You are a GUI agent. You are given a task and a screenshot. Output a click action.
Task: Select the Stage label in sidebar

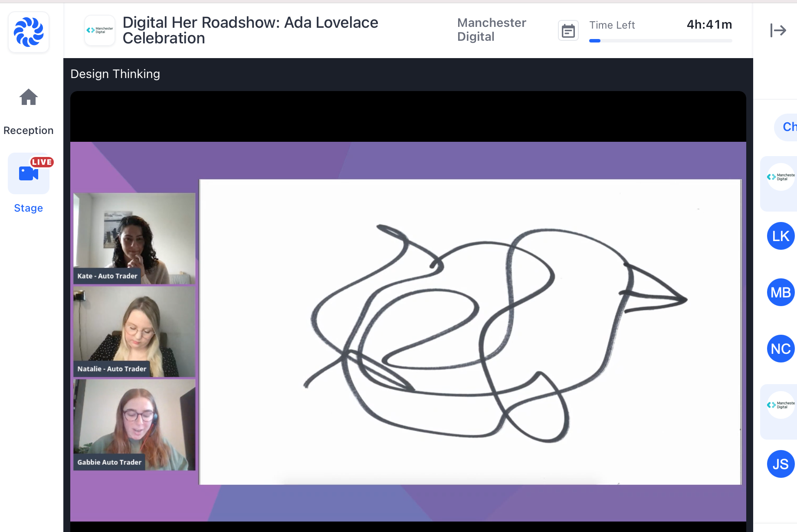(29, 208)
